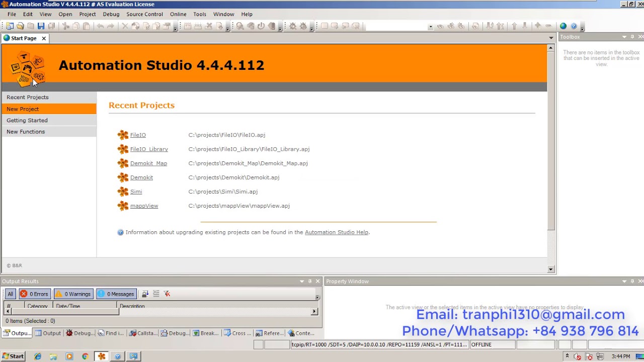Open the Project menu
The image size is (644, 362).
88,14
